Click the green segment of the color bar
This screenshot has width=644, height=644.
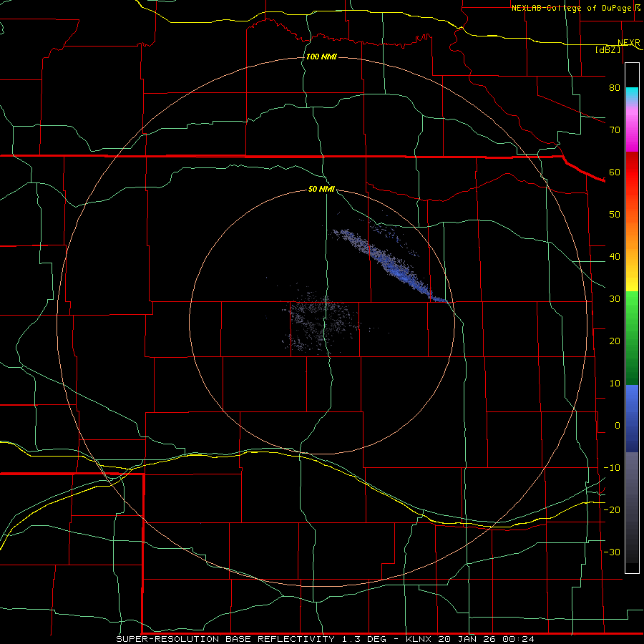coord(632,338)
